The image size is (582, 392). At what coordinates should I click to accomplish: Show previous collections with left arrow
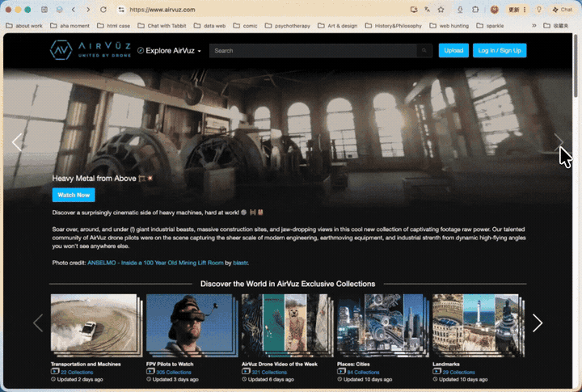(x=38, y=322)
